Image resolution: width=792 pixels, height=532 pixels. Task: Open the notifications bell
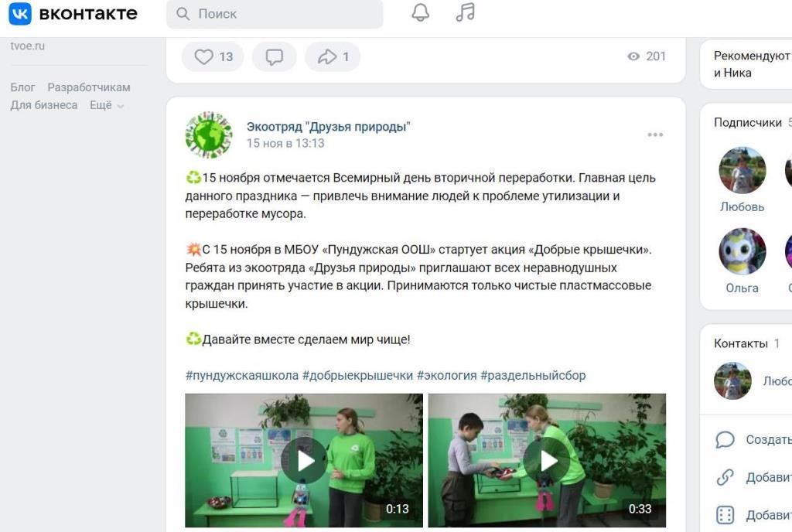(420, 12)
